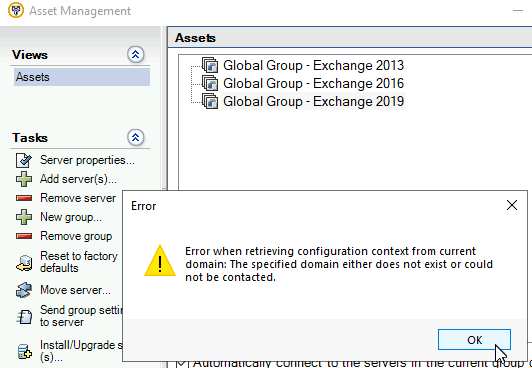Select Global Group - Exchange 2019
This screenshot has height=368, width=532.
[x=314, y=101]
